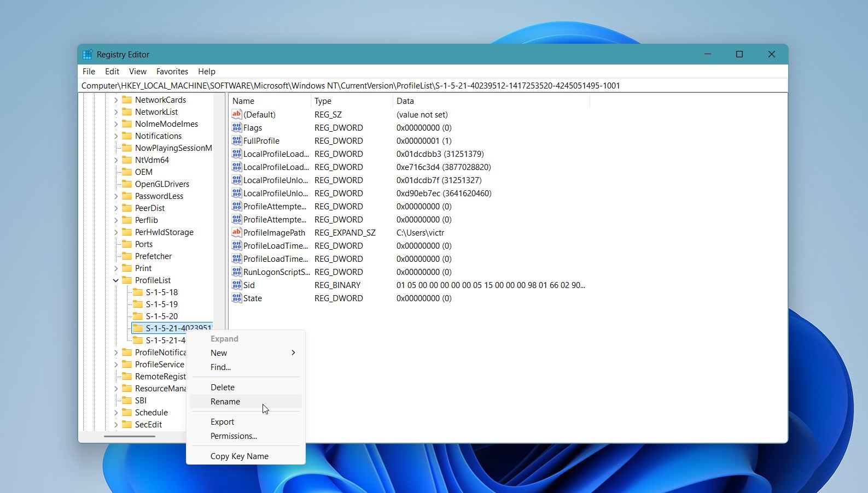
Task: Click the Prefetcher folder icon
Action: coord(127,256)
